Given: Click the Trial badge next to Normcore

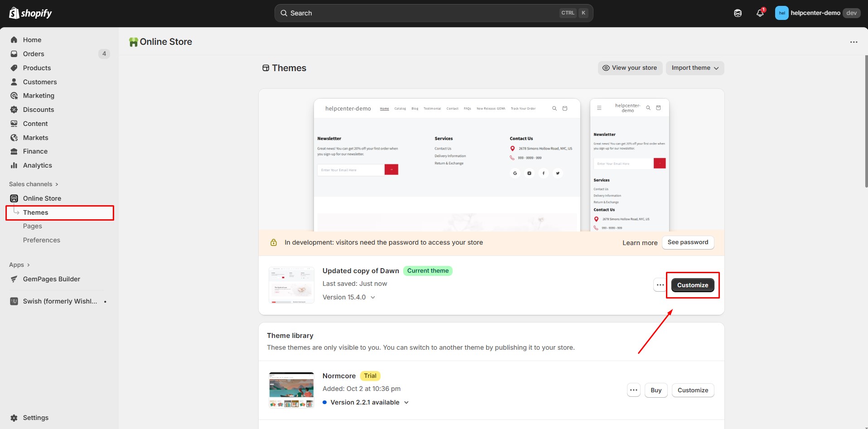Looking at the screenshot, I should pyautogui.click(x=370, y=376).
